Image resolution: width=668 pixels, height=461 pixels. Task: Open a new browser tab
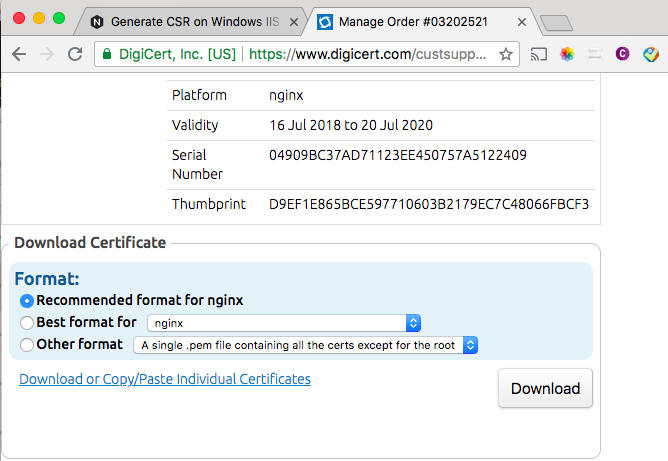[x=554, y=22]
